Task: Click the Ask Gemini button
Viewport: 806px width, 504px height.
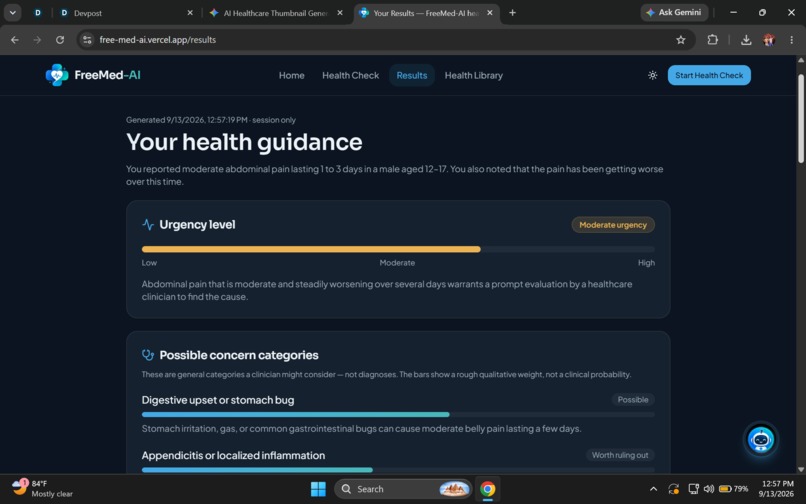Action: pos(674,12)
